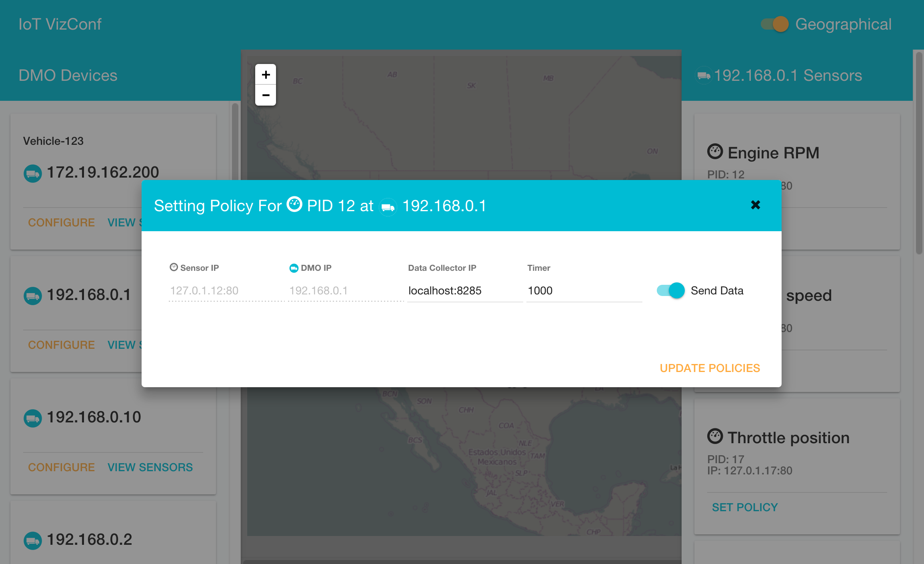Click CONFIGURE for 192.168.0.10 device

pyautogui.click(x=61, y=467)
